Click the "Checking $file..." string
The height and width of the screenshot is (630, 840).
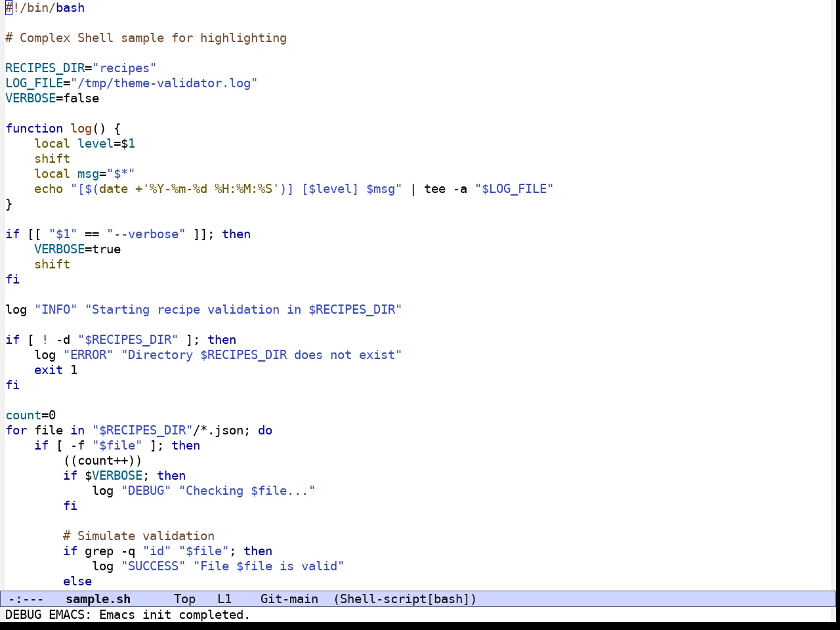tap(247, 491)
